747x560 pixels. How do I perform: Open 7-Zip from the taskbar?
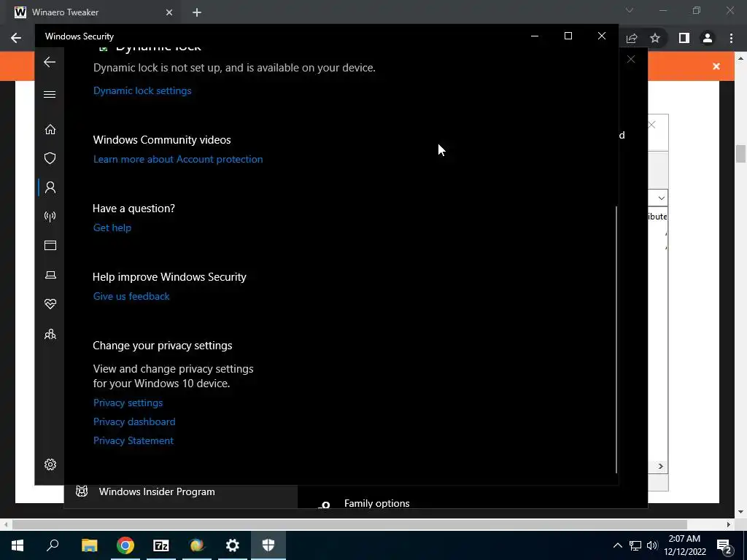(161, 545)
